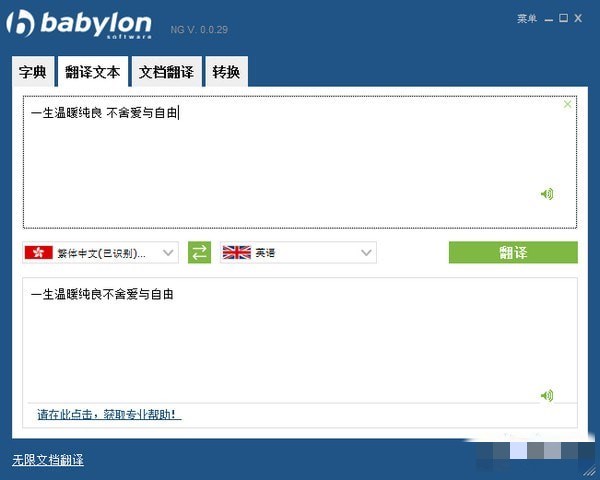Select the 翻译文本 tab

click(x=93, y=72)
